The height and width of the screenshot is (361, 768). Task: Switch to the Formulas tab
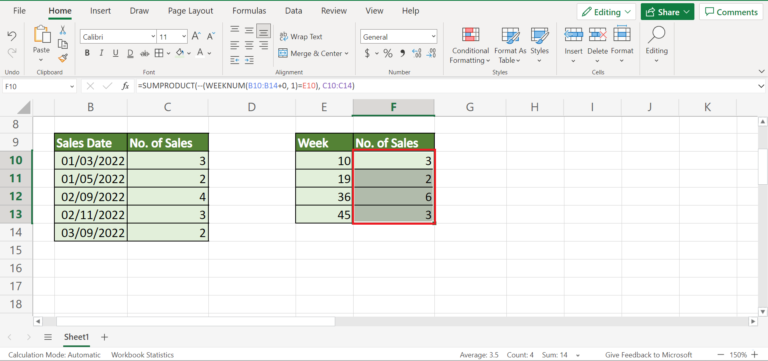pyautogui.click(x=249, y=10)
